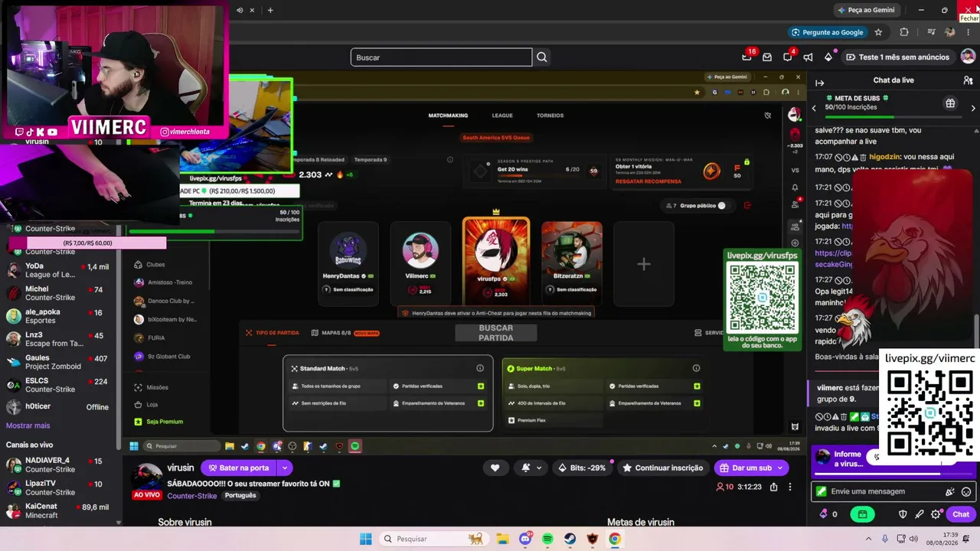Open the notification bell dropdown
This screenshot has height=551, width=980.
click(x=531, y=468)
